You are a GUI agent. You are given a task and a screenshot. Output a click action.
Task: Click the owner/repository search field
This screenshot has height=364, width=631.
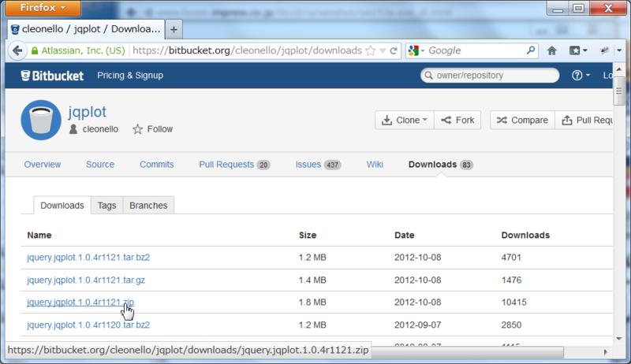pos(490,76)
